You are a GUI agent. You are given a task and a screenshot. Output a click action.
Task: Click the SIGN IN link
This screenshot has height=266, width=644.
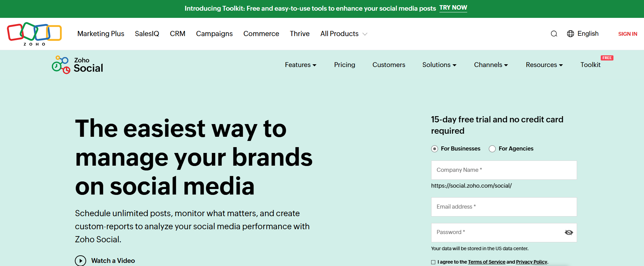coord(628,34)
